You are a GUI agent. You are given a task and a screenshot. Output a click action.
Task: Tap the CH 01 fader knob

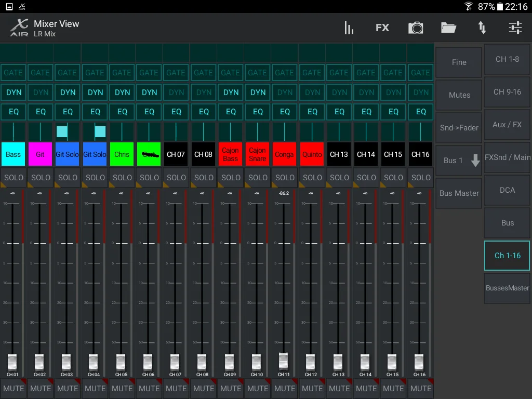(12, 362)
